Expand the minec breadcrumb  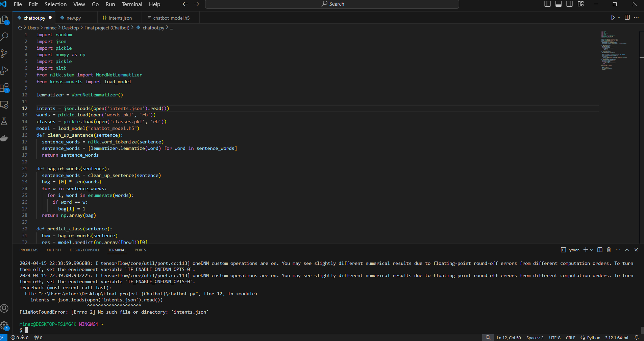coord(50,28)
